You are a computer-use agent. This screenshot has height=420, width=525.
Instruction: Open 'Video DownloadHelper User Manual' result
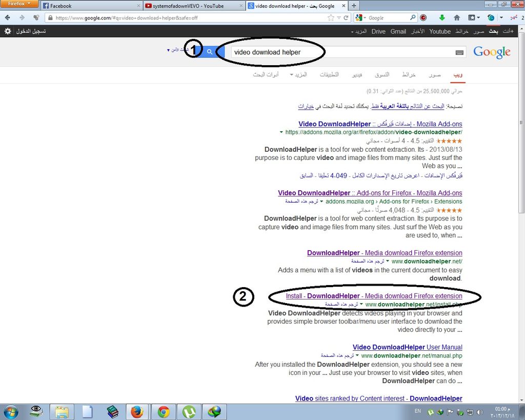408,347
